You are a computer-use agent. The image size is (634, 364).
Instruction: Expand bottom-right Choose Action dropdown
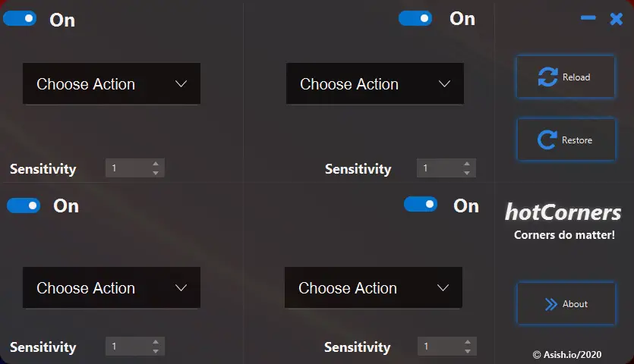coord(373,287)
